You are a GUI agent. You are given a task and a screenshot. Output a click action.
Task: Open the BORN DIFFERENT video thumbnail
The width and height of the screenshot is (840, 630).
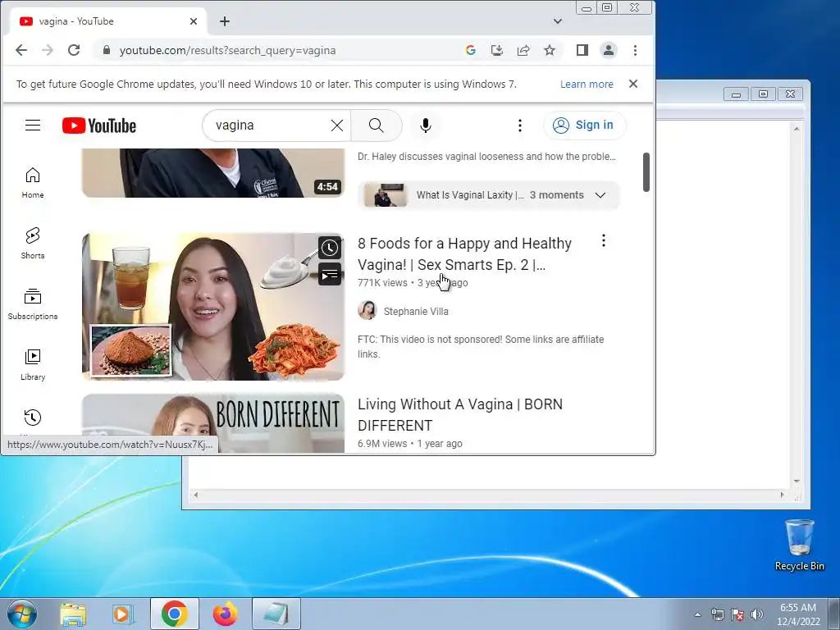213,423
